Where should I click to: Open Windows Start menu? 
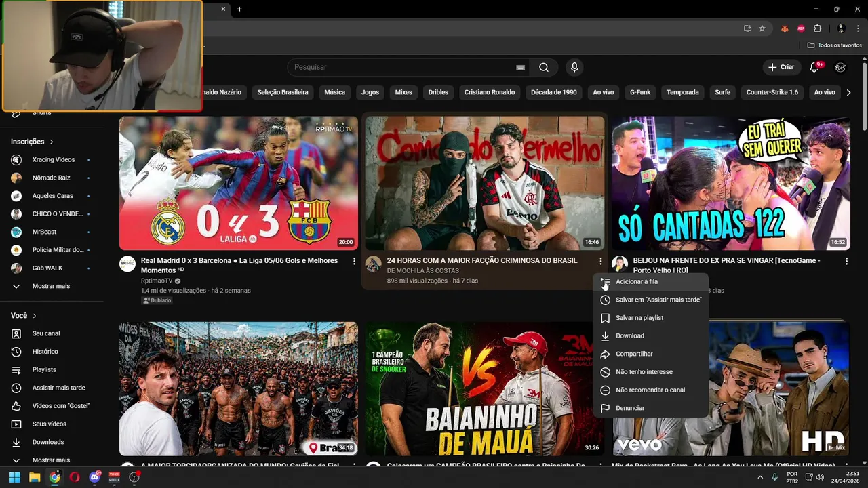(x=14, y=477)
